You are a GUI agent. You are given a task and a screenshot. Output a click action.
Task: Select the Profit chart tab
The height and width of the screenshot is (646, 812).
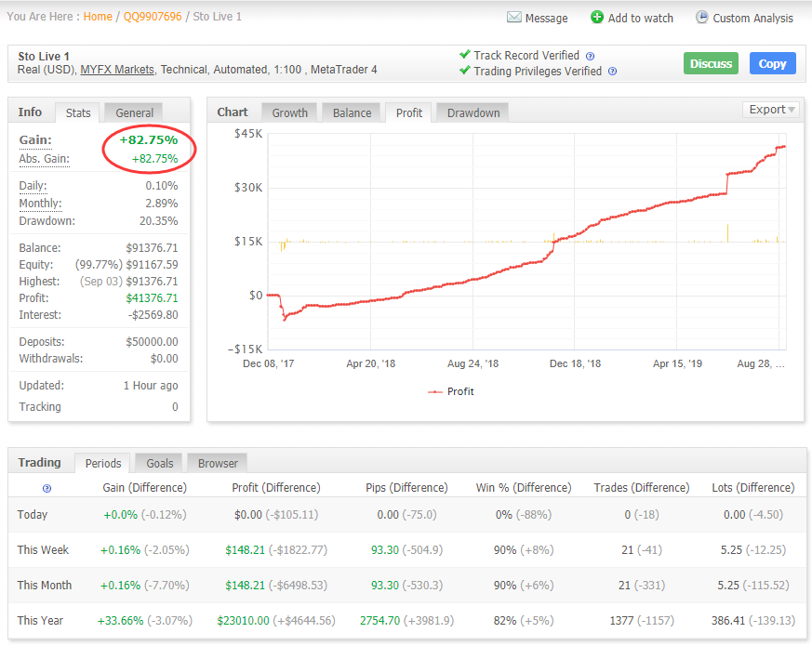click(409, 112)
